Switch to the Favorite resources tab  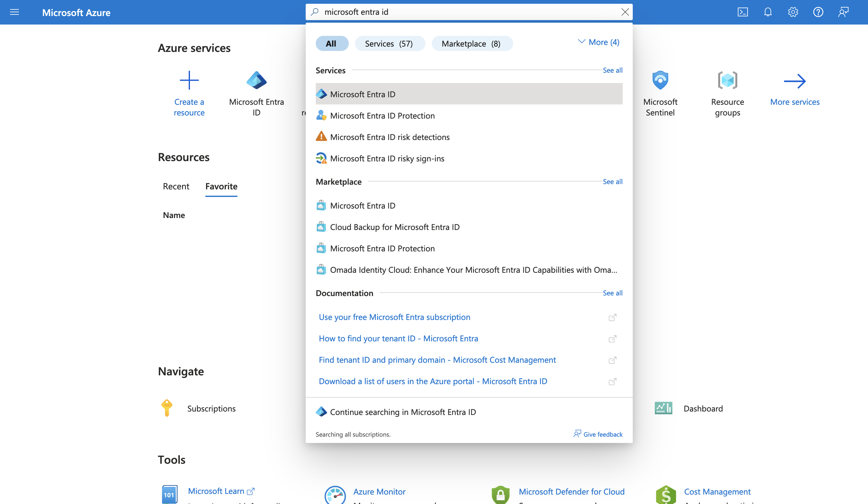221,186
